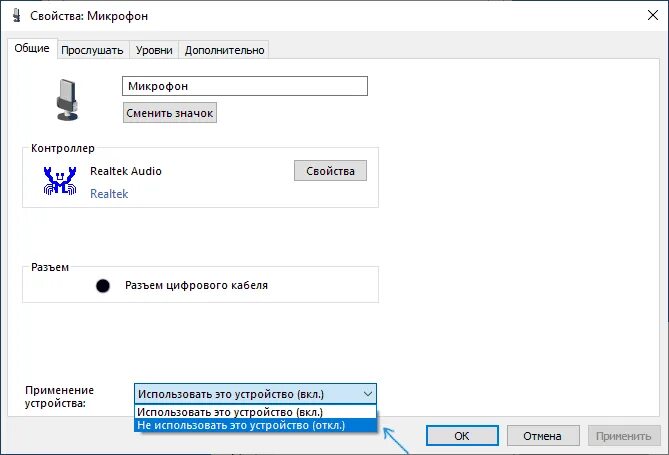Confirm with the OK button
669x455 pixels.
click(x=462, y=436)
